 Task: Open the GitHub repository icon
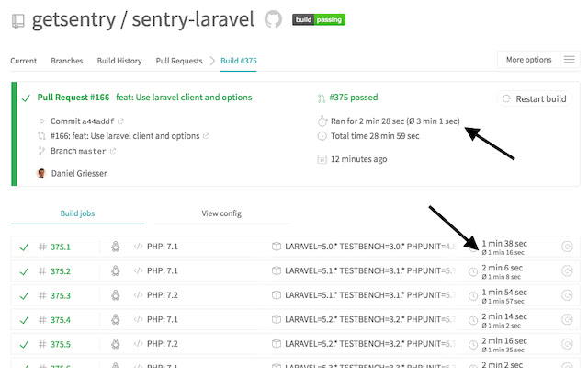(x=273, y=19)
